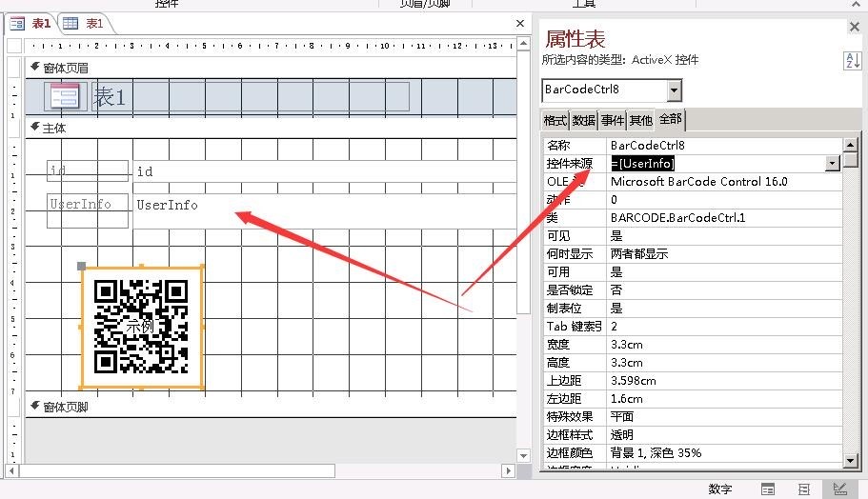Click the 数字 status bar indicator
The image size is (868, 499).
click(720, 489)
